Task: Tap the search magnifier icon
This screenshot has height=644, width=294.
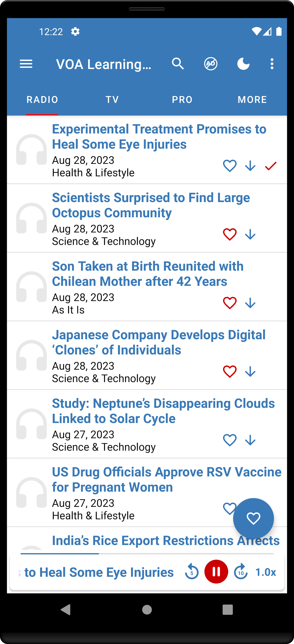Action: [178, 64]
